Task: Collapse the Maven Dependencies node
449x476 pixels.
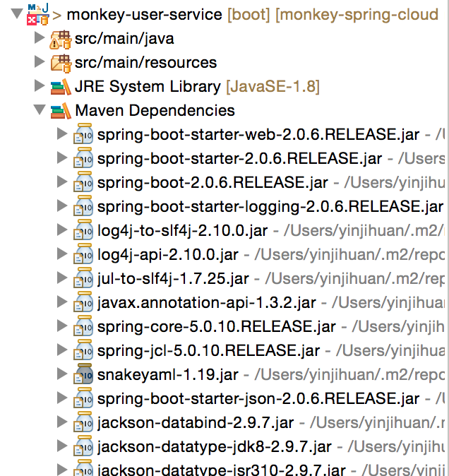Action: (x=40, y=109)
